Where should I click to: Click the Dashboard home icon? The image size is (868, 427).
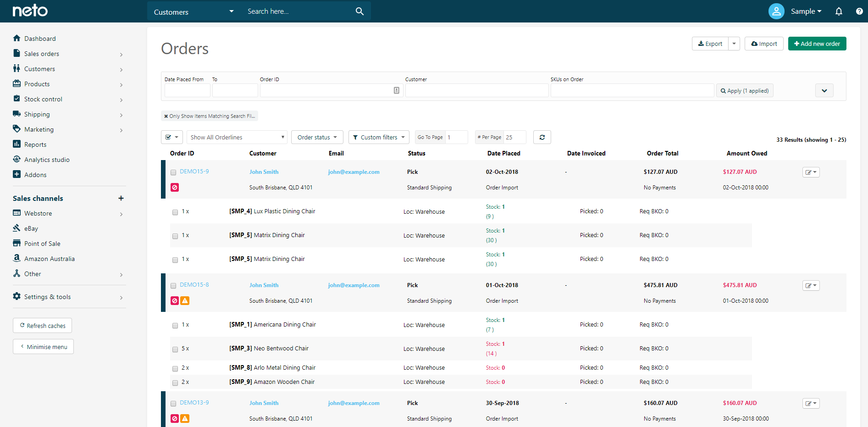17,38
